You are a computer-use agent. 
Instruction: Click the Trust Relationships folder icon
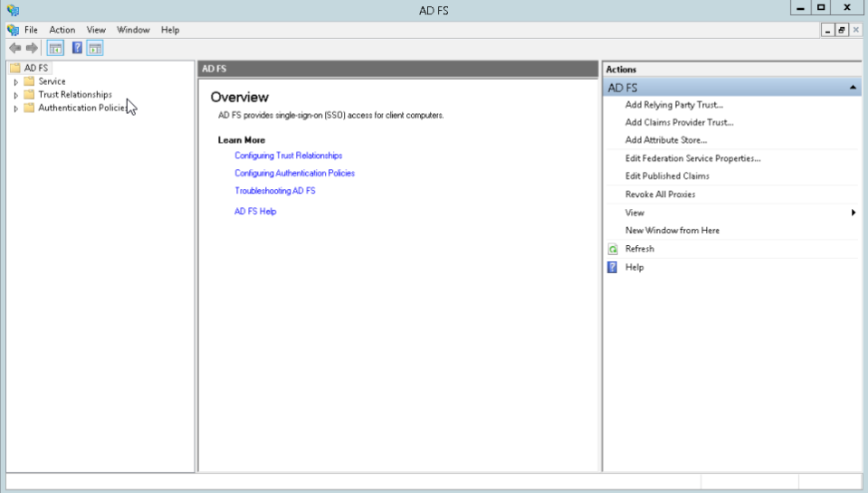click(x=29, y=95)
